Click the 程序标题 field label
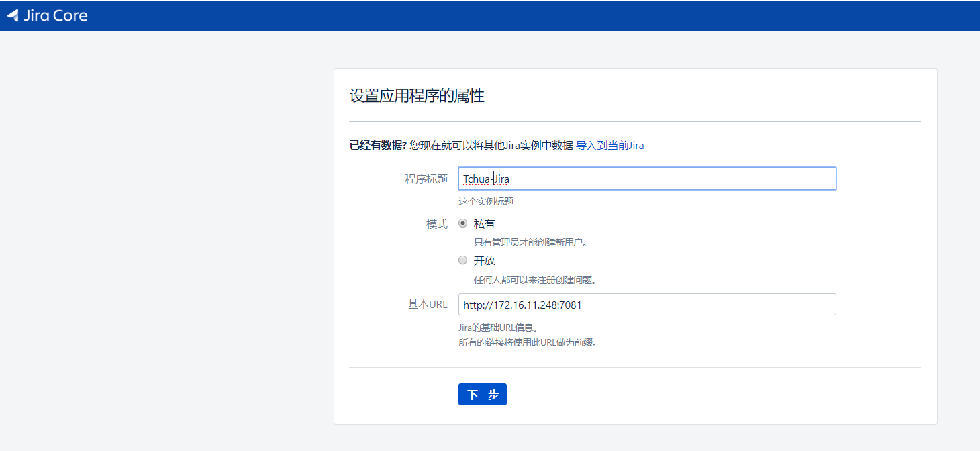 [426, 179]
